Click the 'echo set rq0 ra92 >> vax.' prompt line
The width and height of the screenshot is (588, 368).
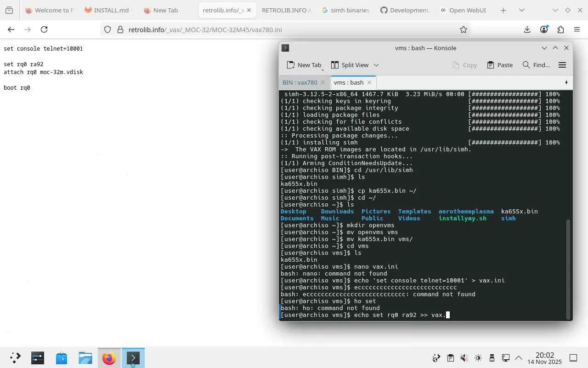click(x=365, y=315)
